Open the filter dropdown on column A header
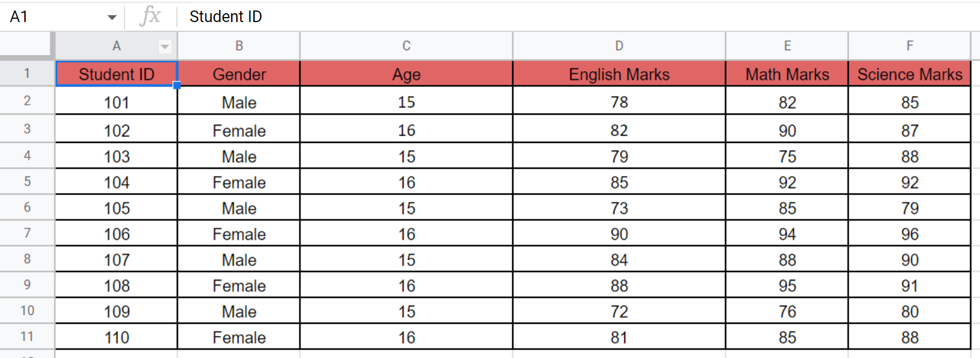 click(x=165, y=46)
